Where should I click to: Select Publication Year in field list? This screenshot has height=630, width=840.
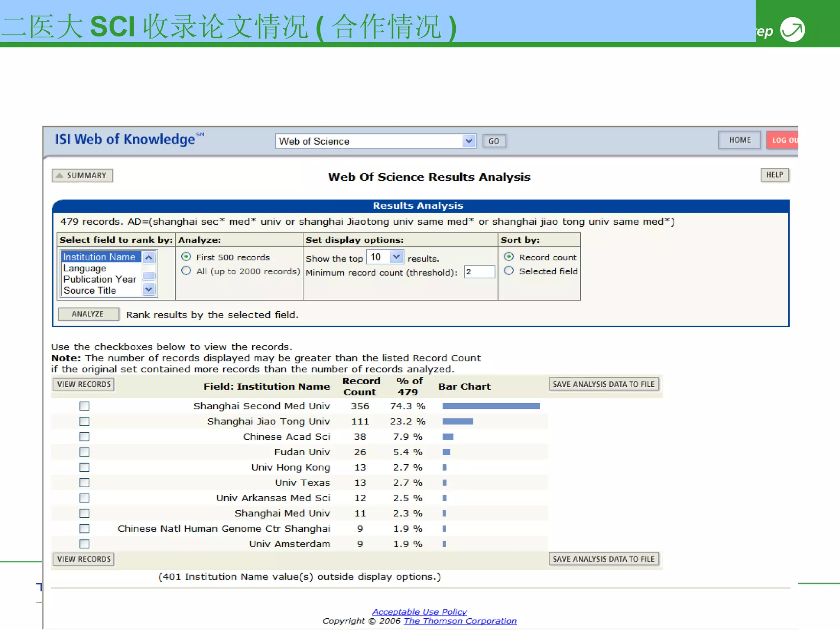click(100, 279)
